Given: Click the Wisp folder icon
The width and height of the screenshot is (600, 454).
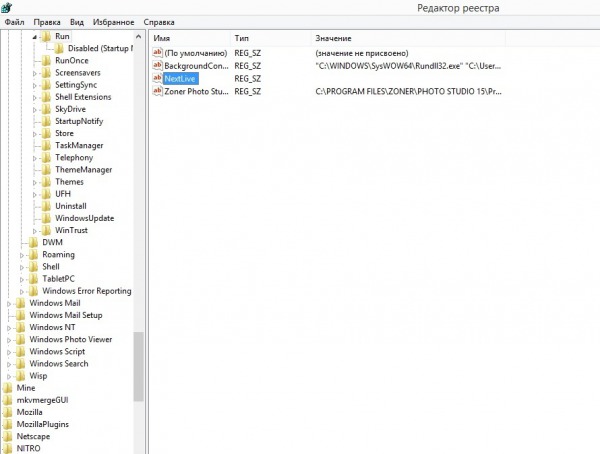Looking at the screenshot, I should click(x=20, y=376).
